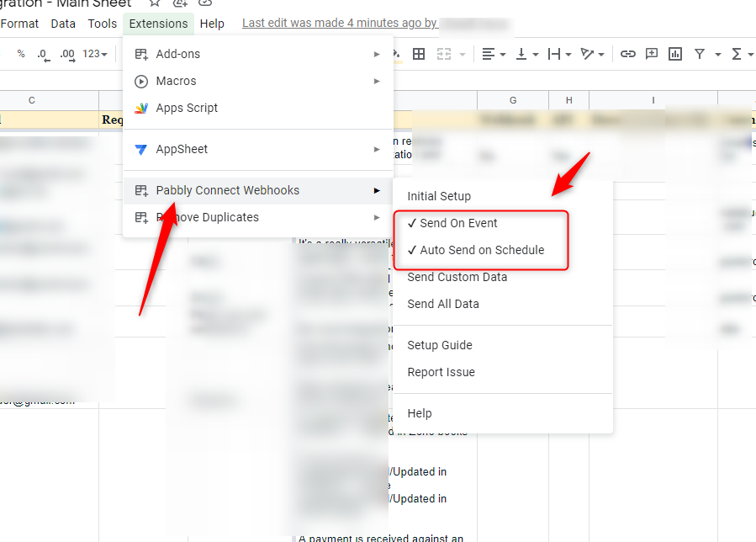Click the AppSheet logo icon
This screenshot has height=542, width=756.
140,150
